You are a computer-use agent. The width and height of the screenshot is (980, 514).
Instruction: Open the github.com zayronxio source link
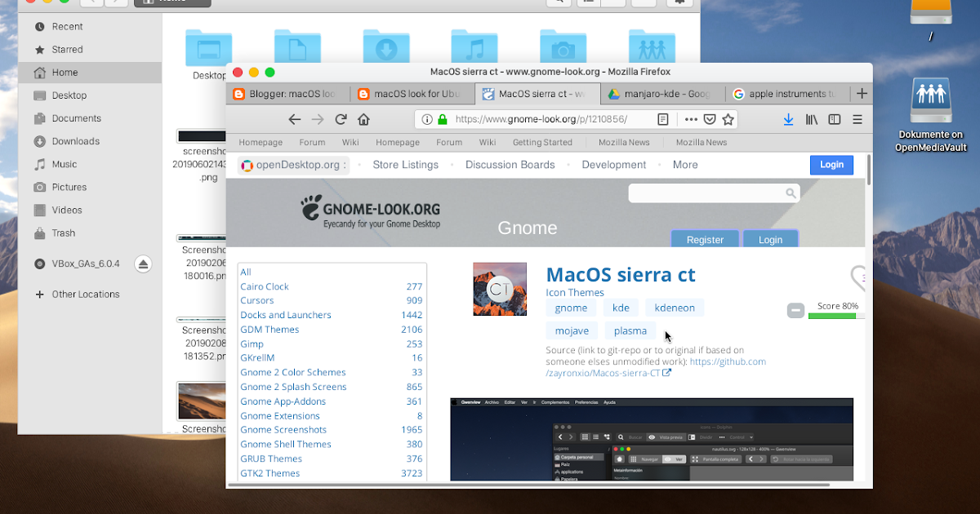coord(656,367)
